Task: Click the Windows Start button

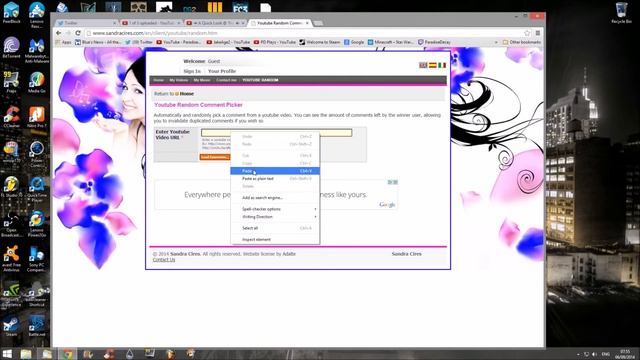Action: click(7, 353)
